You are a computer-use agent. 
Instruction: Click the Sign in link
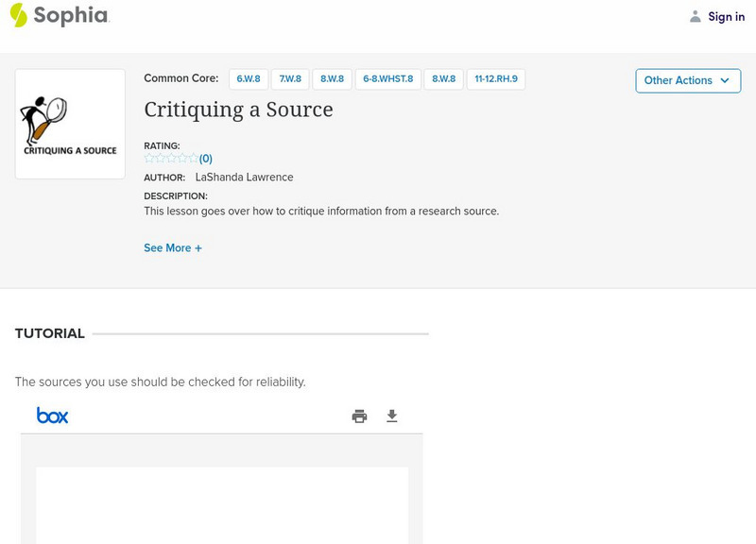tap(726, 16)
